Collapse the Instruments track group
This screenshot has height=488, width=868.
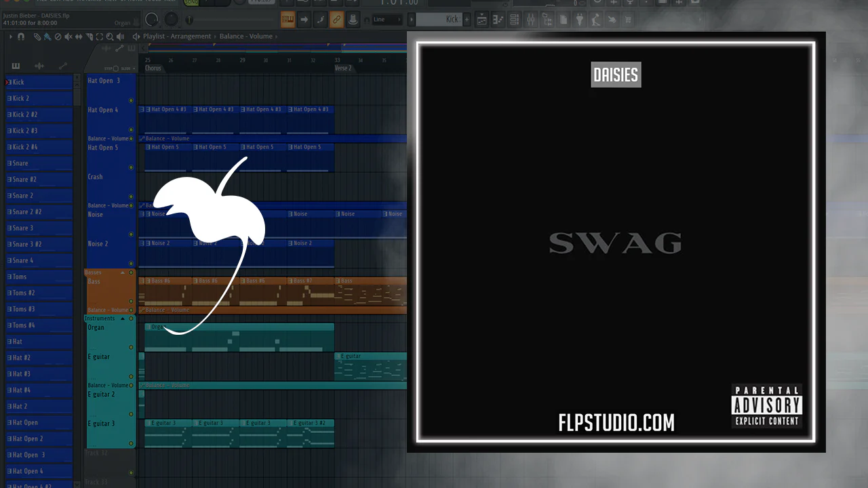123,319
